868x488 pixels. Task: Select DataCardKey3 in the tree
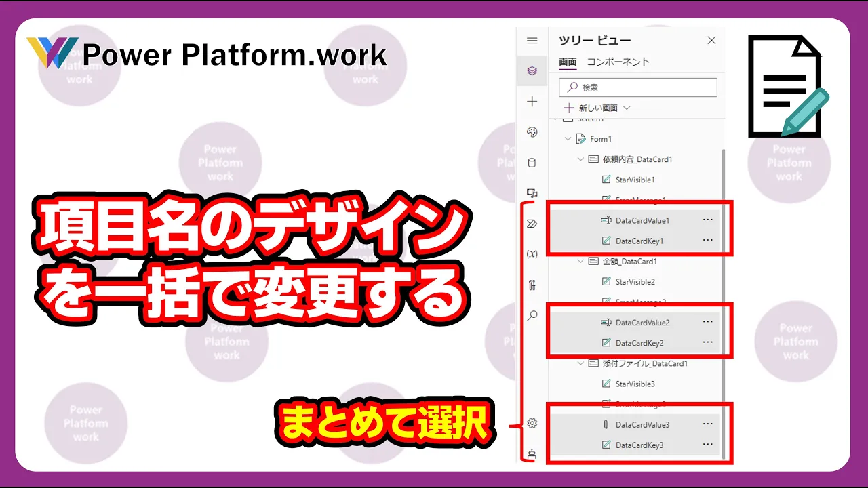639,445
